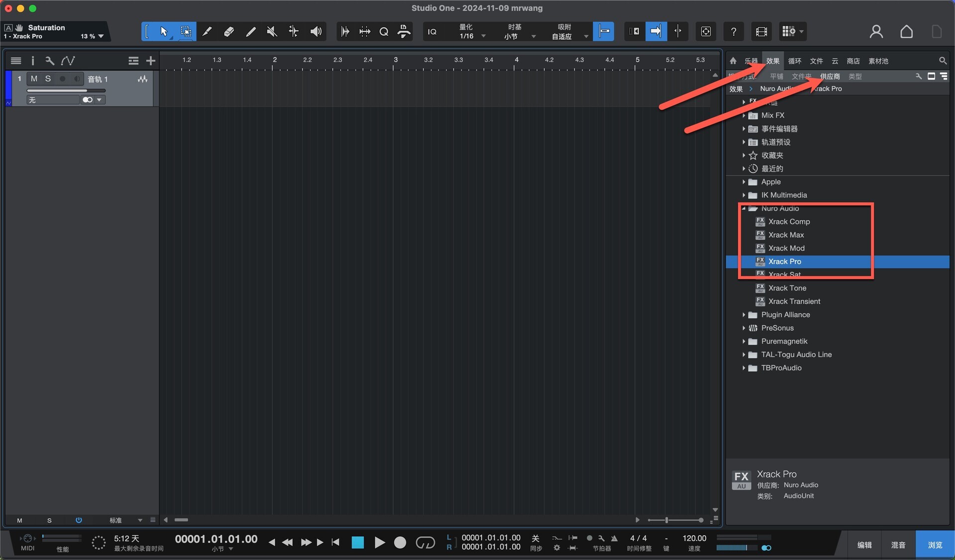Viewport: 955px width, 560px height.
Task: Switch to the 素材池 pool tab
Action: click(878, 61)
